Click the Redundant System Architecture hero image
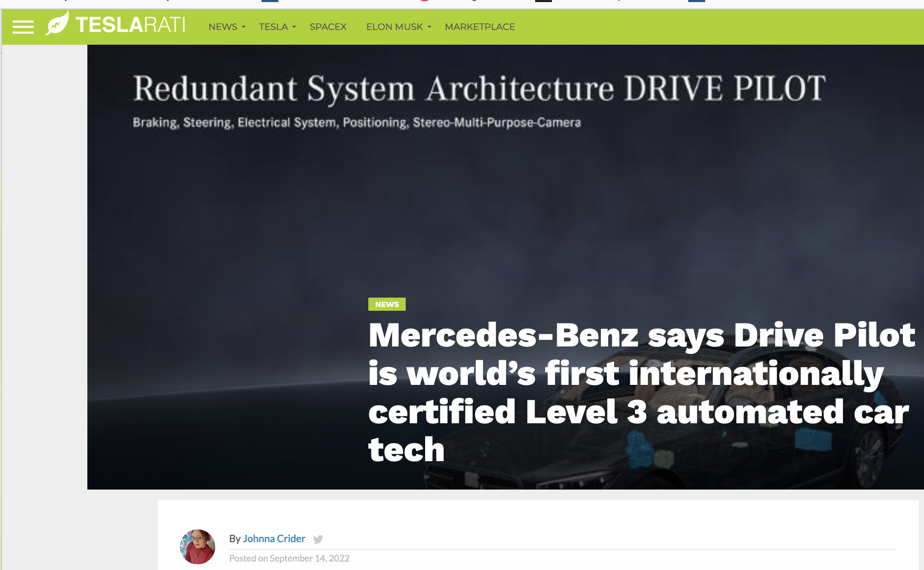This screenshot has height=570, width=924. pos(505,267)
